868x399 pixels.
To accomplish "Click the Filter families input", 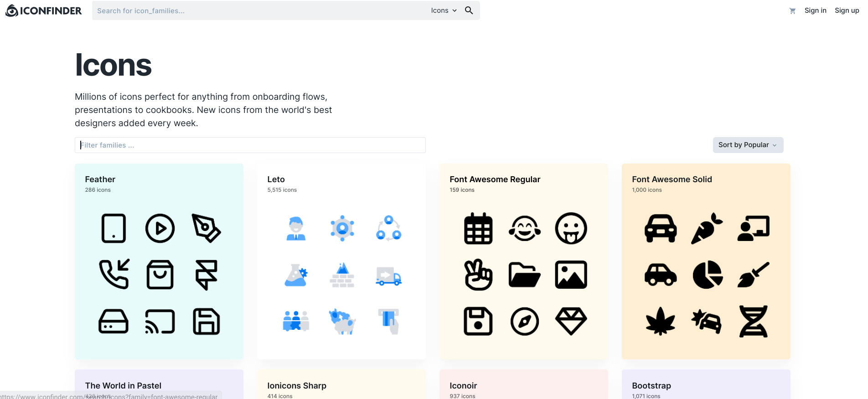I will coord(250,145).
